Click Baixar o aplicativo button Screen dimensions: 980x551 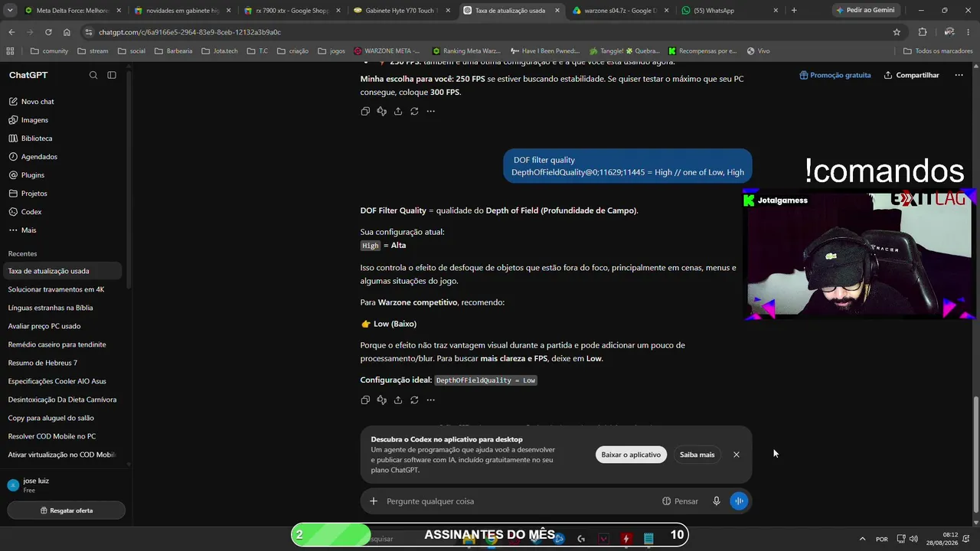[631, 455]
